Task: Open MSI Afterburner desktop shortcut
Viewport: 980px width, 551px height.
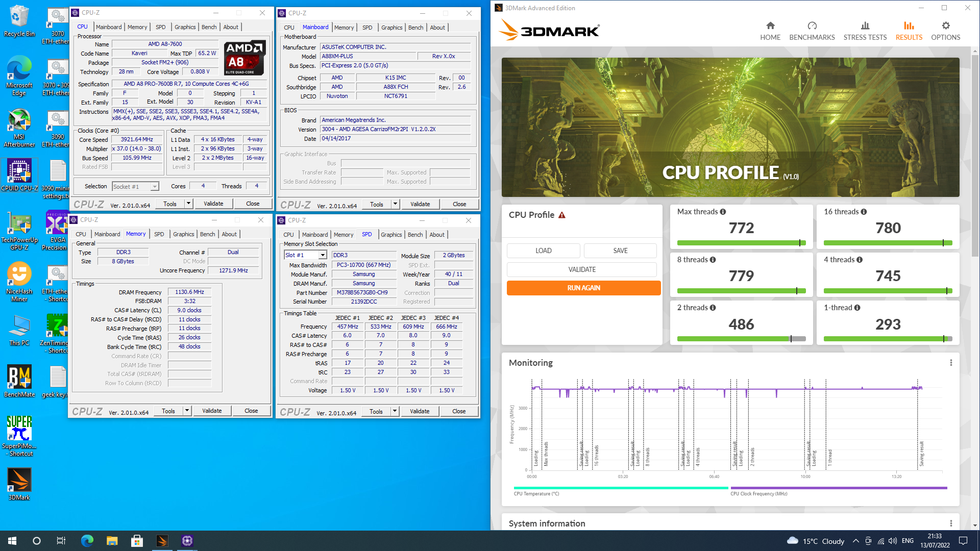Action: [x=19, y=128]
